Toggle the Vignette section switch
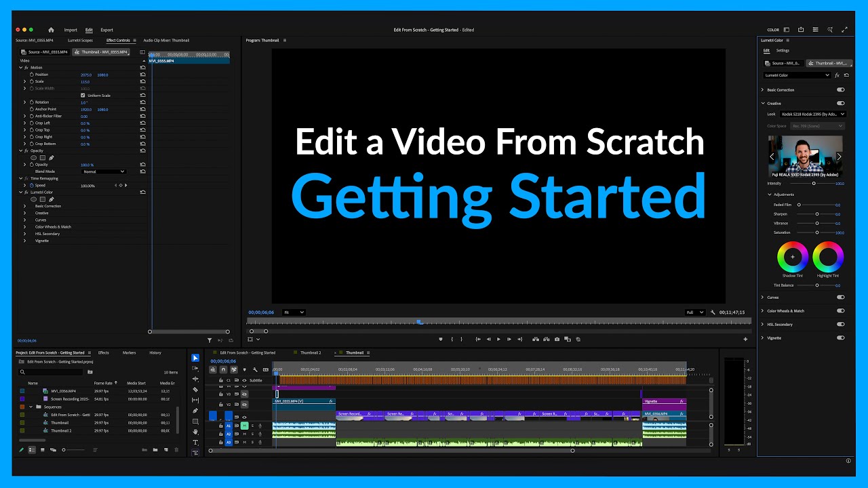The width and height of the screenshot is (868, 488). [841, 338]
